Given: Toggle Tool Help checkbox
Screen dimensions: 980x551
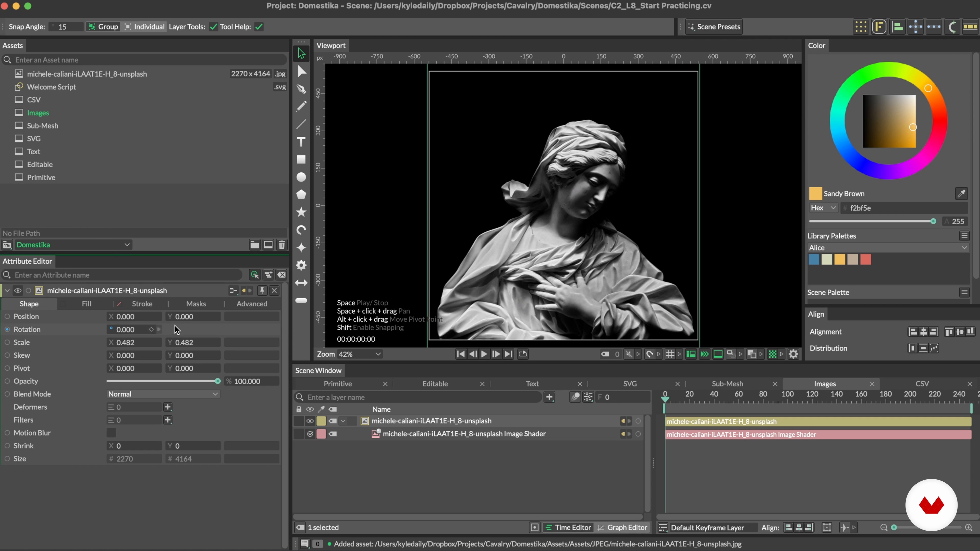Looking at the screenshot, I should [x=259, y=27].
